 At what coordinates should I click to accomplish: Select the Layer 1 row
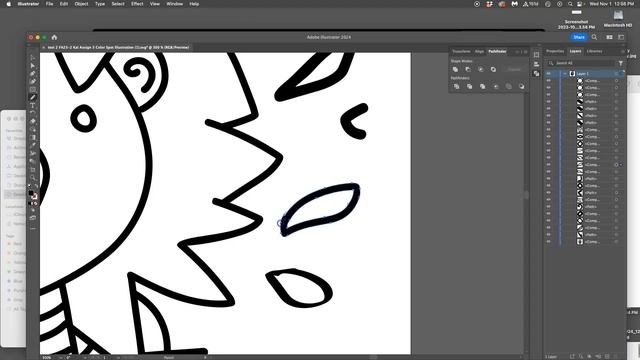pyautogui.click(x=585, y=73)
